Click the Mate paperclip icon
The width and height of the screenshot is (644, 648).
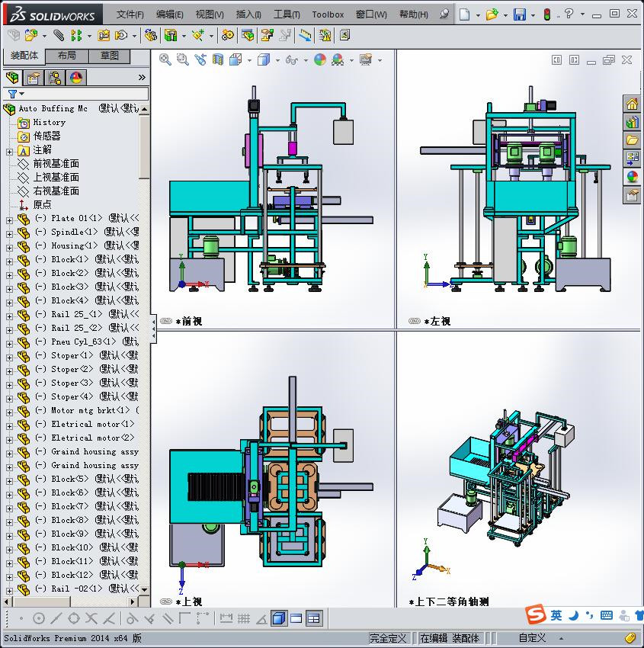point(59,36)
